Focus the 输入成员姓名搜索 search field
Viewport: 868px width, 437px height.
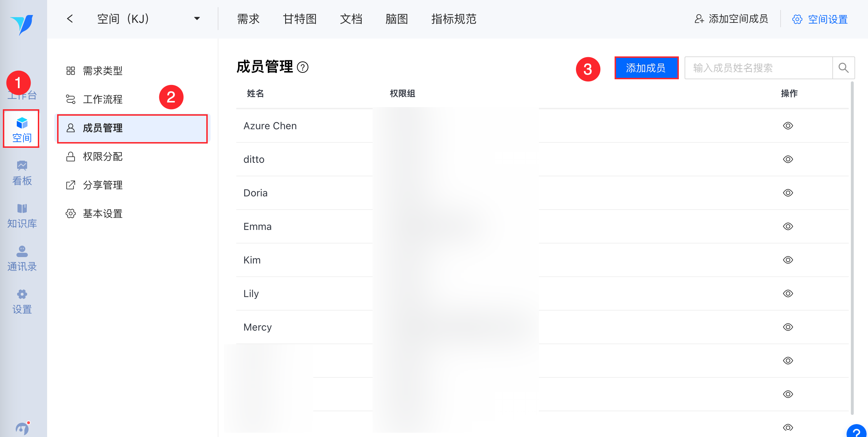[x=758, y=68]
